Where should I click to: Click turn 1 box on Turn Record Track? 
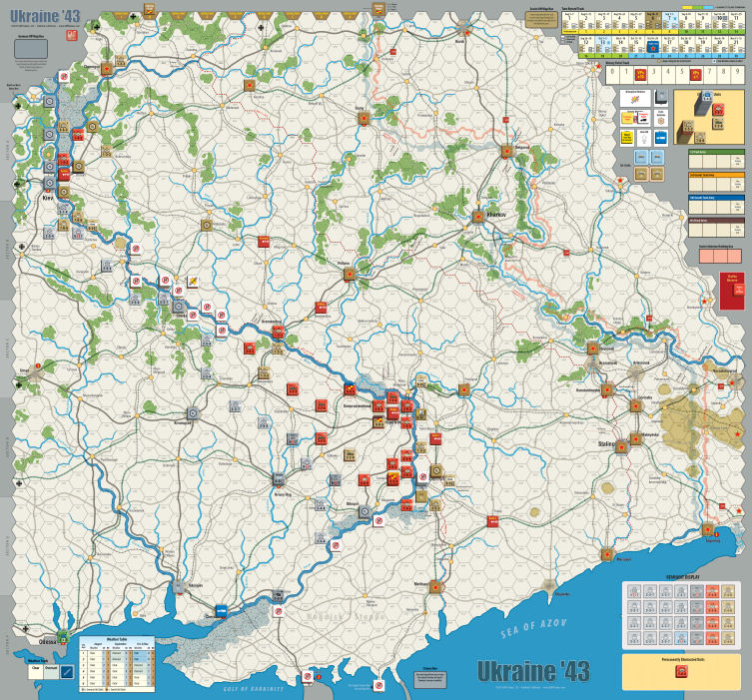click(x=570, y=21)
